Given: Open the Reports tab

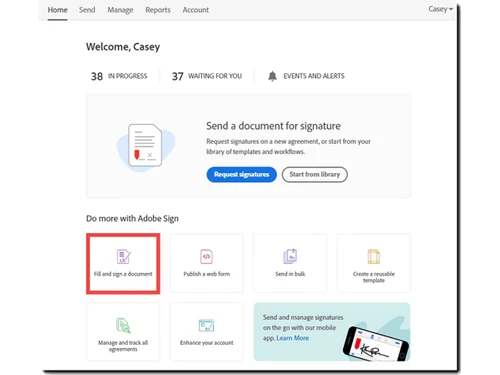Looking at the screenshot, I should click(158, 10).
